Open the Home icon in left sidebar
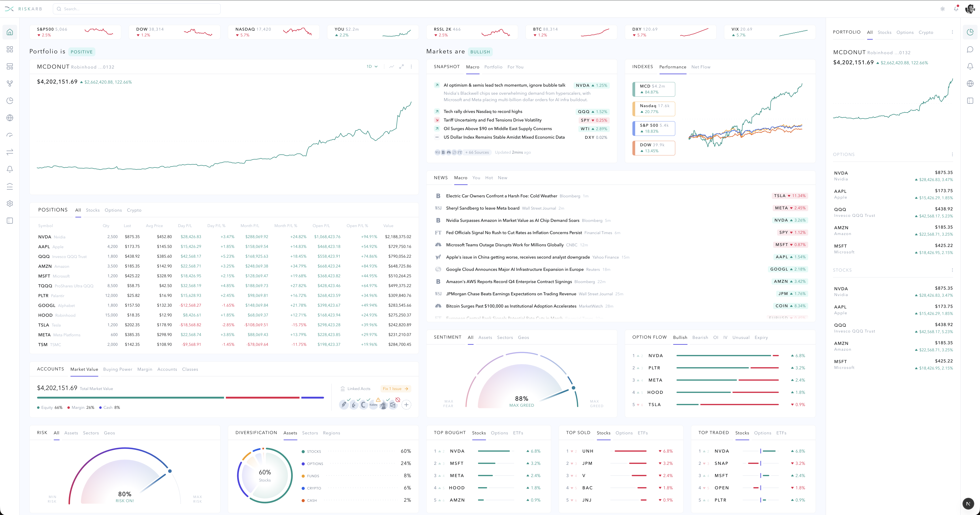980x515 pixels. (10, 32)
